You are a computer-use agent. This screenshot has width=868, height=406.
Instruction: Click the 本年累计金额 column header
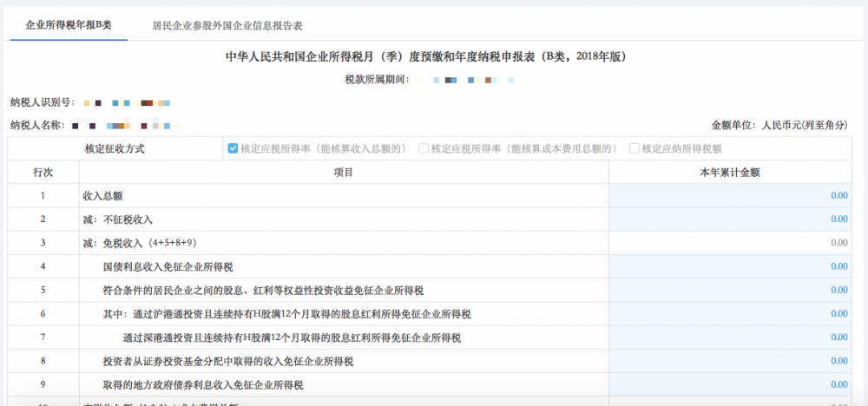tap(730, 173)
